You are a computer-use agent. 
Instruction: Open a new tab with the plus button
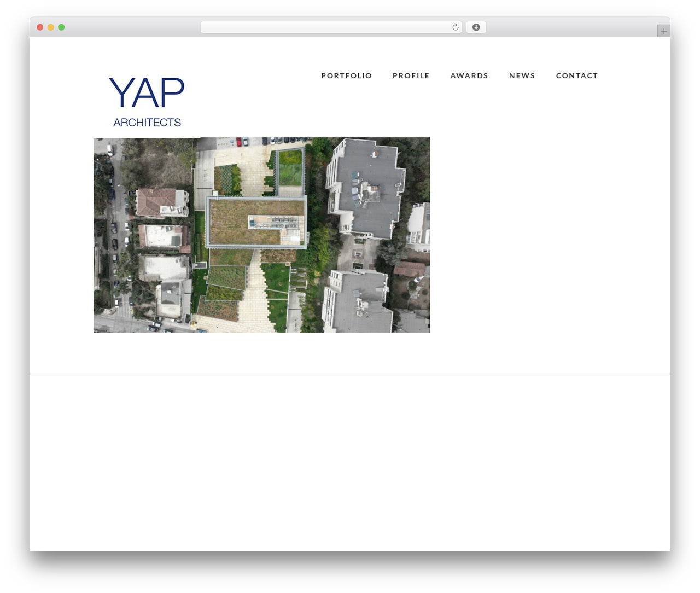(x=663, y=31)
